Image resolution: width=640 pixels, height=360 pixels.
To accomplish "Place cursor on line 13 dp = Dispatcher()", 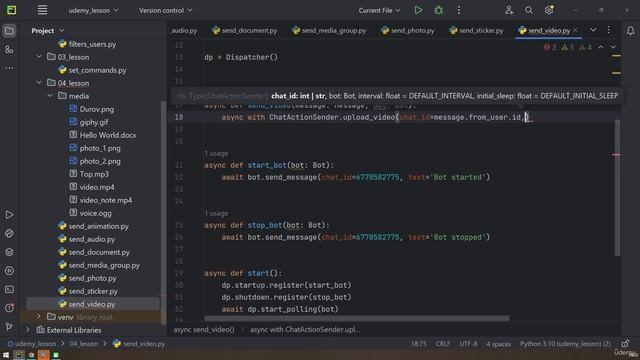I will coord(241,57).
